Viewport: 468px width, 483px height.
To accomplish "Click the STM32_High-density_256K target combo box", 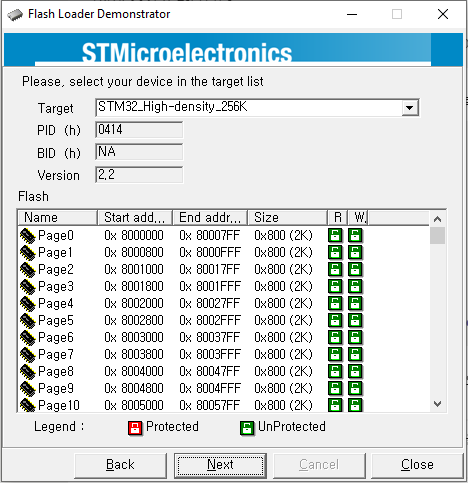I will tap(257, 108).
